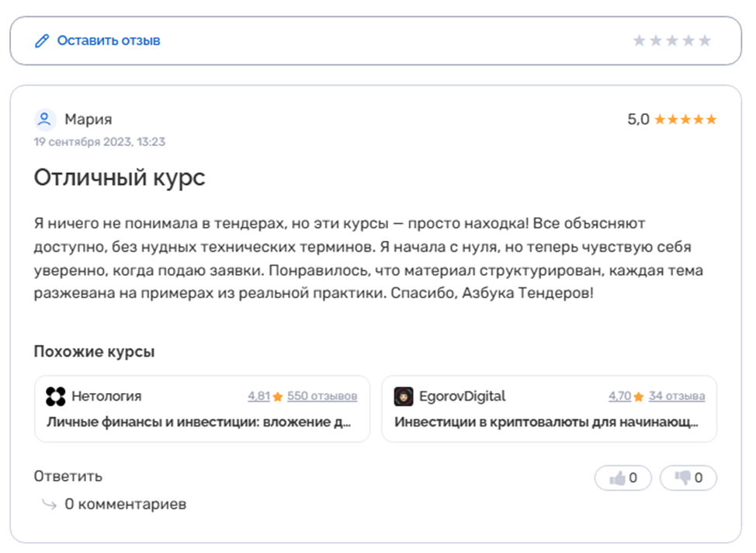Open Личные финансы и инвестиции course
Screen dimensions: 756x553
coord(199,423)
